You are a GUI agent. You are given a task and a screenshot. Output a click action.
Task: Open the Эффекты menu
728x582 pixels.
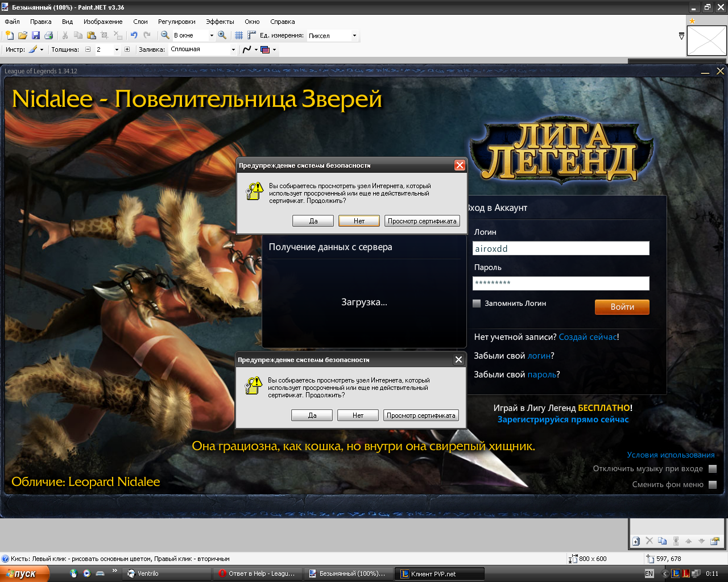pos(220,22)
